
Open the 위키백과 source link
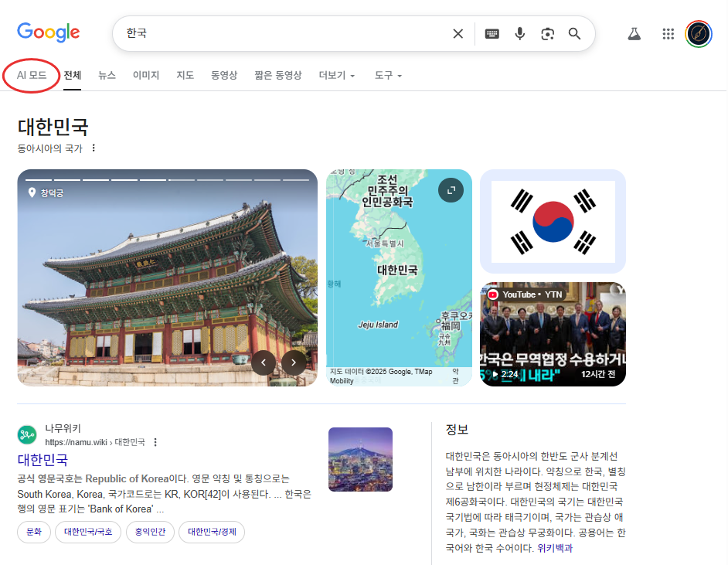pyautogui.click(x=555, y=548)
